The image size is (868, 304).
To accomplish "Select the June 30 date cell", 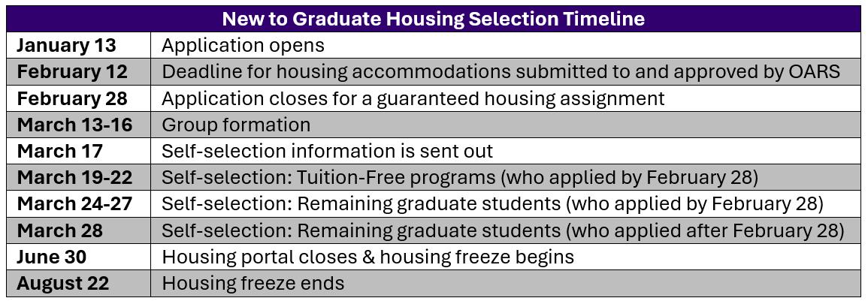I will pos(79,257).
